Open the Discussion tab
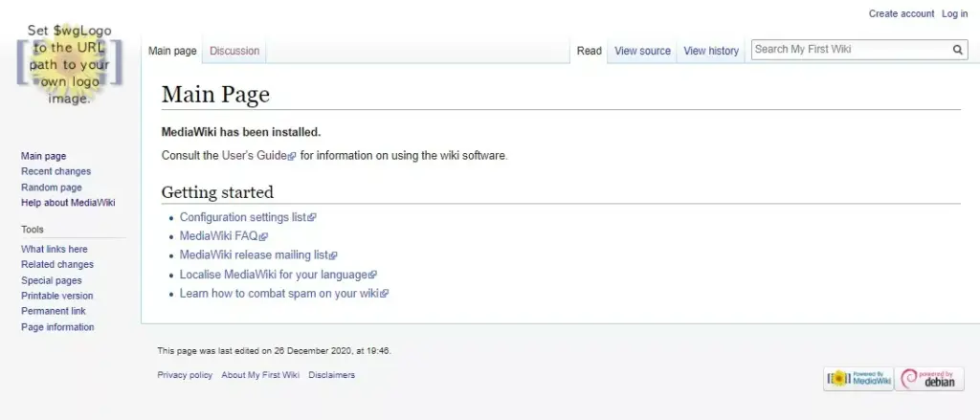 pos(234,51)
